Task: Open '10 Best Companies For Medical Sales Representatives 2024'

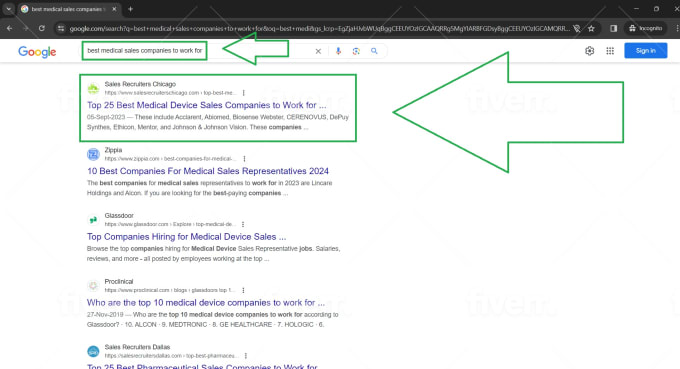Action: tap(208, 171)
